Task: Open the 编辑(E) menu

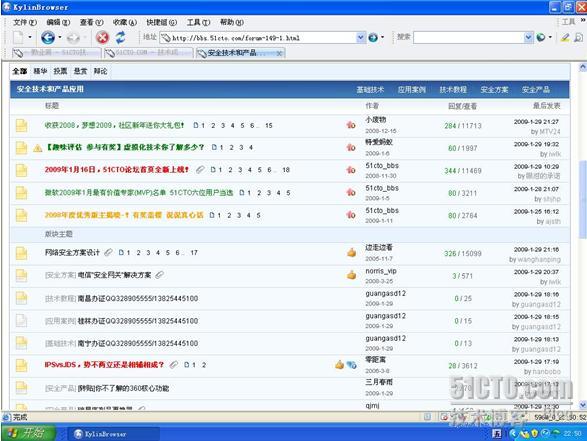Action: 58,22
